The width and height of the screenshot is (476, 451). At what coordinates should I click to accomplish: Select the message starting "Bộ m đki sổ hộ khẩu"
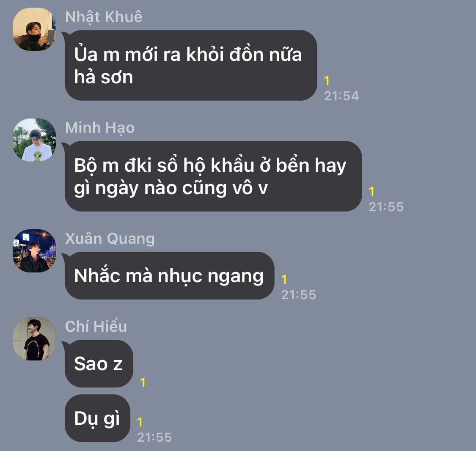click(213, 176)
